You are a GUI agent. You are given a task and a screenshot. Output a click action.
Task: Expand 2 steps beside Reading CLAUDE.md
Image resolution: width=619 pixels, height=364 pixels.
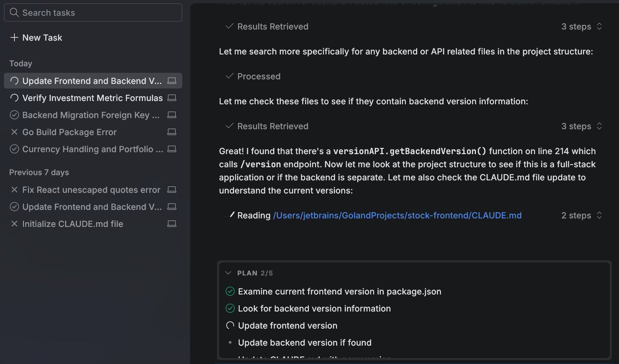tap(599, 215)
